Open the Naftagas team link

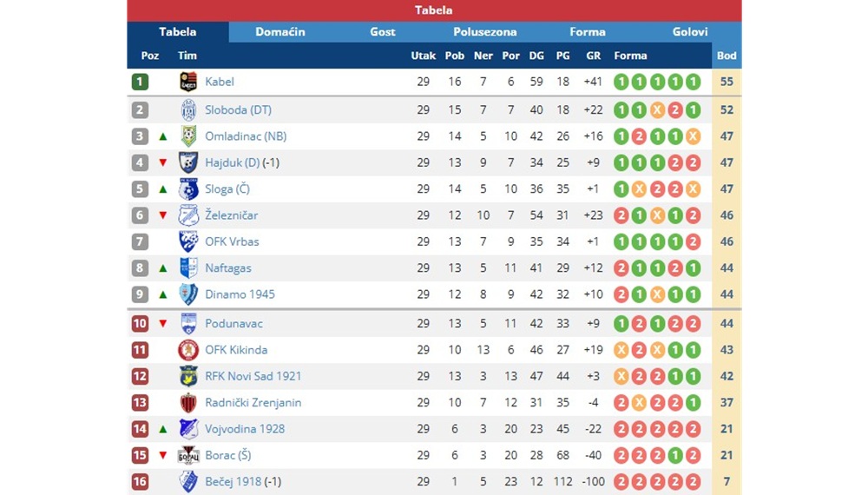click(228, 268)
